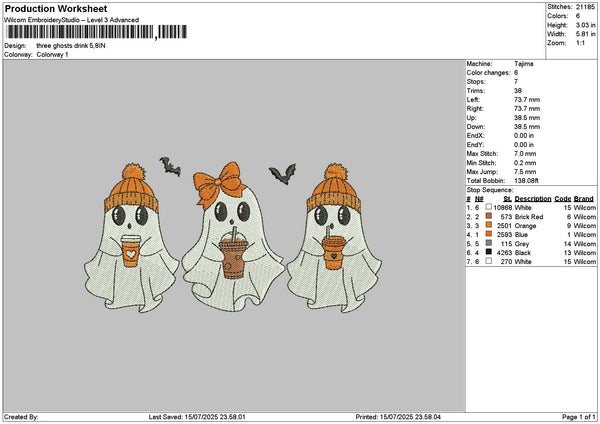Select the bat near the left ghost

pos(170,166)
